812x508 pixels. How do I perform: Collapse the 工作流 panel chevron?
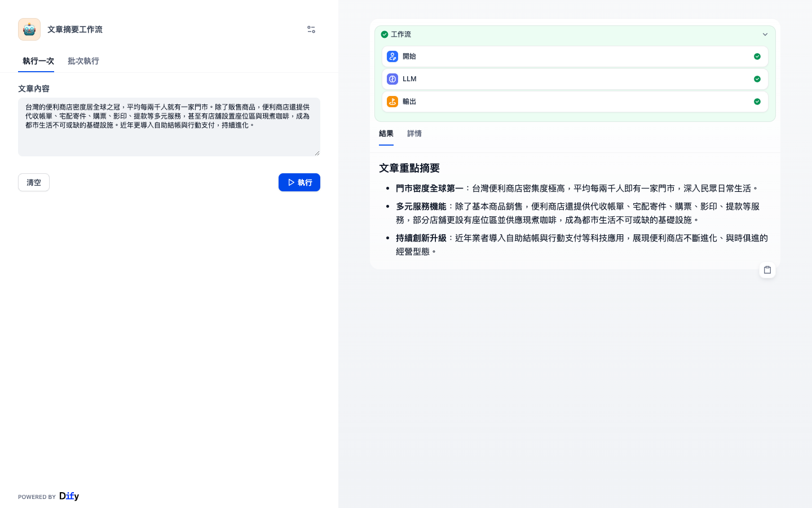tap(765, 34)
